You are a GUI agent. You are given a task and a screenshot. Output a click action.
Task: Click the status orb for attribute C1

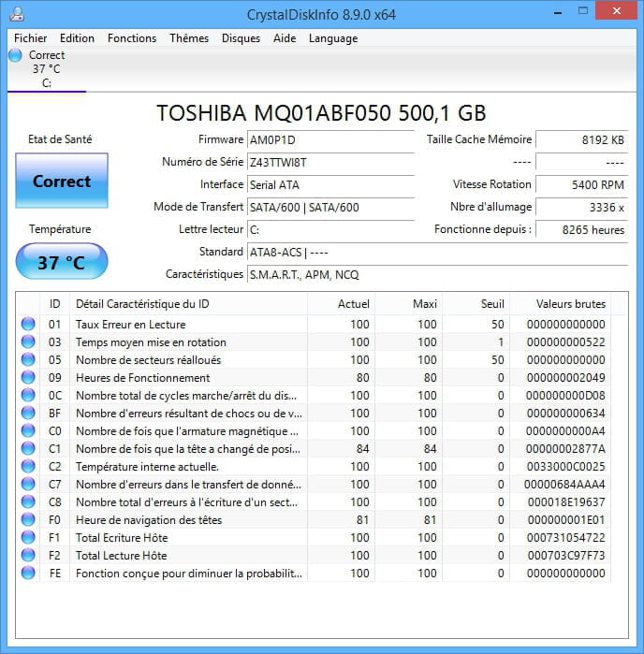click(28, 448)
